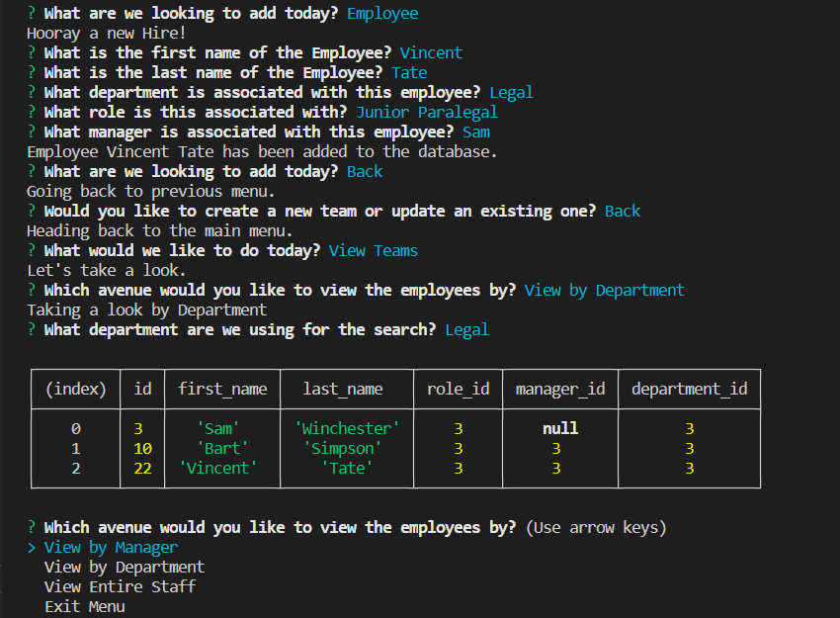840x618 pixels.
Task: Select the View by Department option
Action: 124,567
